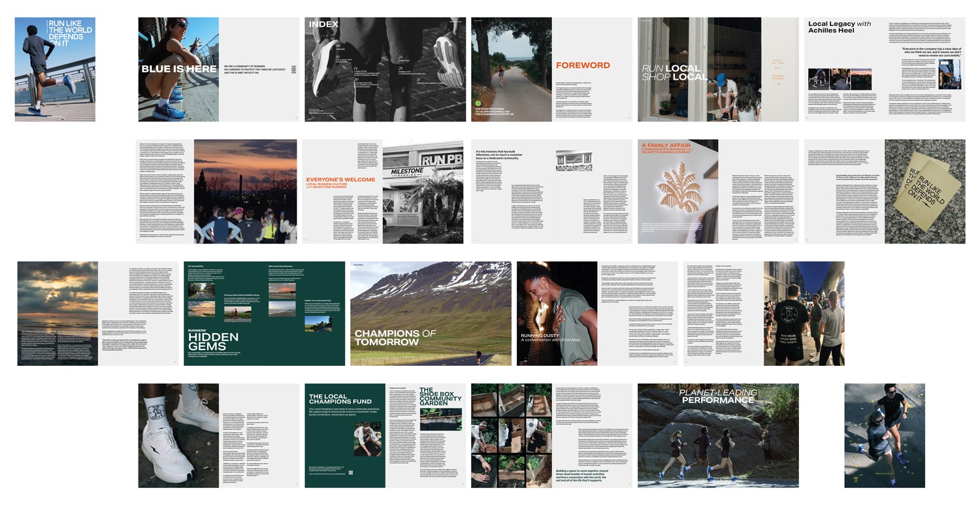
Task: Select the spread with yellow printed booklets
Action: click(885, 191)
